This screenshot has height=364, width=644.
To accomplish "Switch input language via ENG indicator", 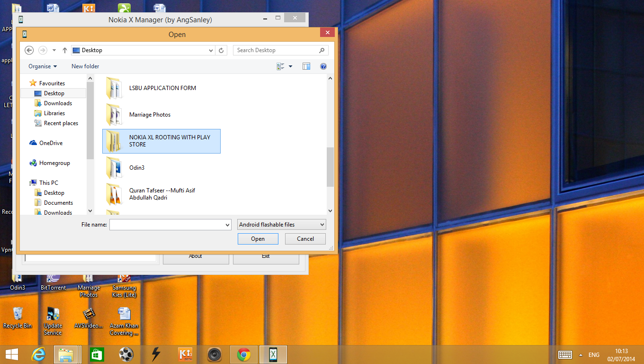I will click(x=594, y=355).
